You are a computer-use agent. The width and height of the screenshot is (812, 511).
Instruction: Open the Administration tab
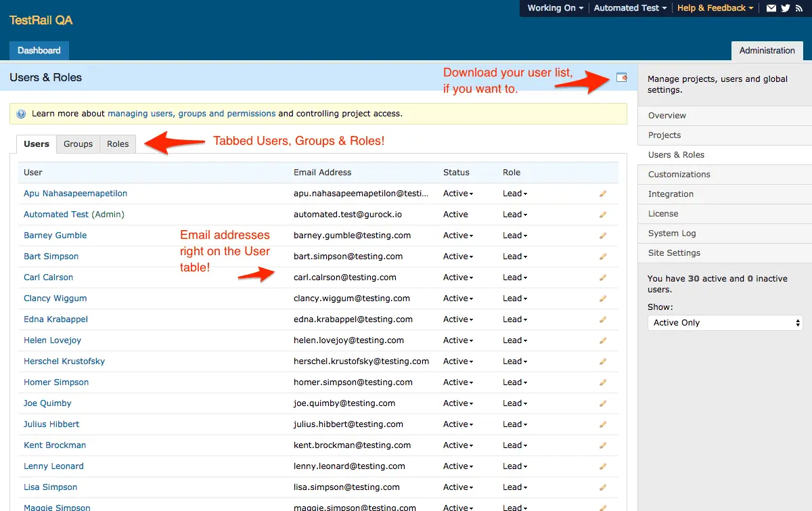click(767, 51)
